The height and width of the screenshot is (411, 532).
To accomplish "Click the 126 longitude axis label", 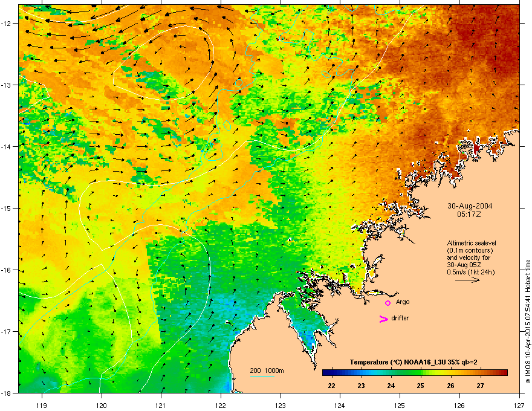I will pos(459,405).
